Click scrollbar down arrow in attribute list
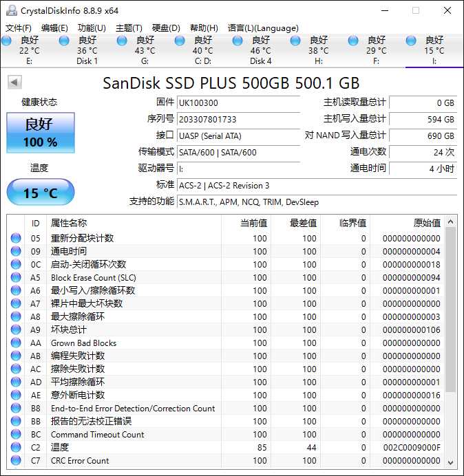 point(451,462)
